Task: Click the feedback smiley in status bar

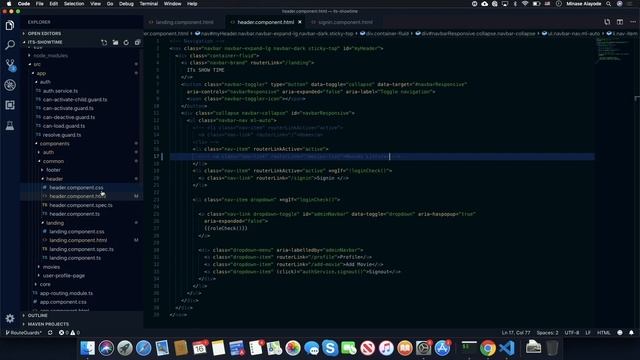Action: click(620, 333)
